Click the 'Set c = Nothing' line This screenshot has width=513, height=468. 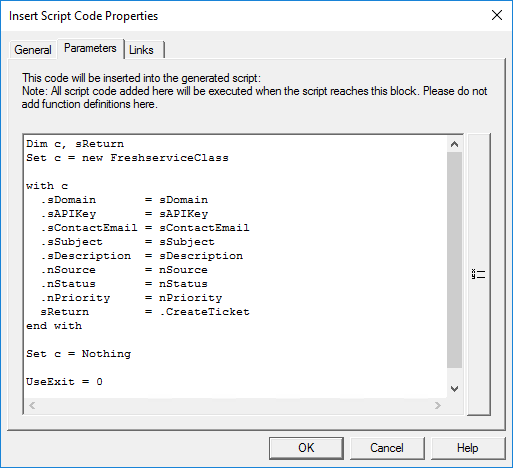point(79,354)
